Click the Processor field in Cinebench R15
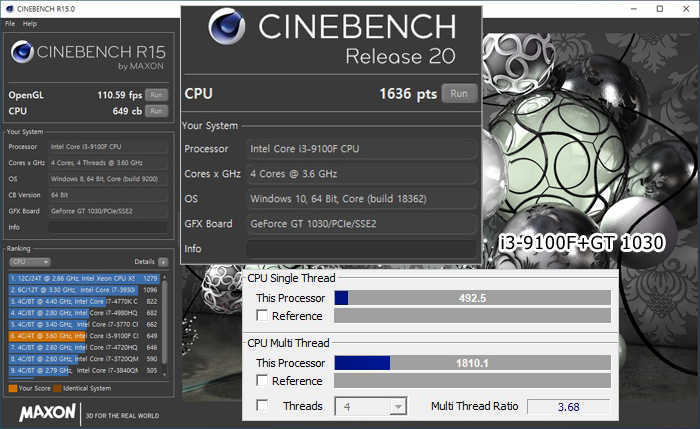Screen dimensions: 700x429 coord(108,146)
